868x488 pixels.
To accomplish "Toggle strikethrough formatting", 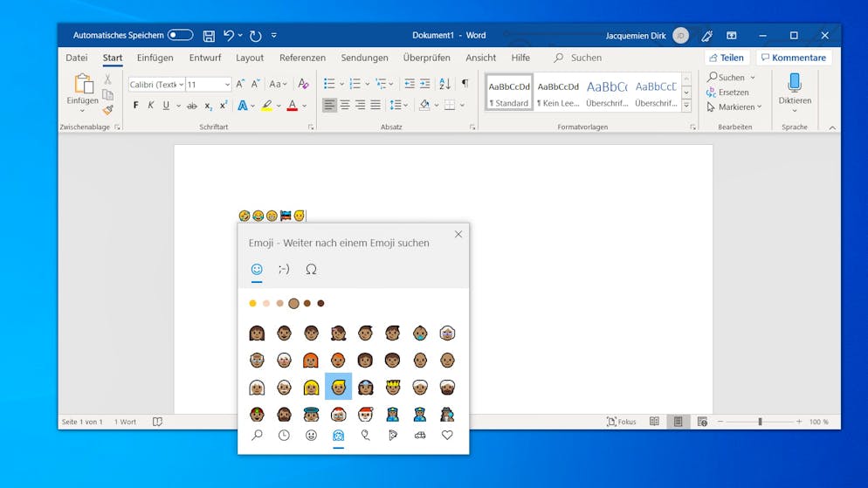I will [191, 106].
